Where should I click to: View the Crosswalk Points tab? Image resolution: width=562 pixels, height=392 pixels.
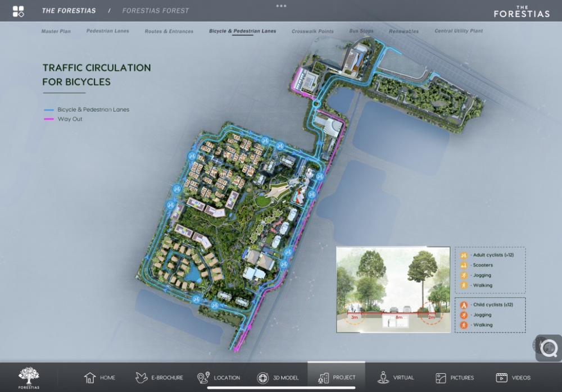[312, 31]
